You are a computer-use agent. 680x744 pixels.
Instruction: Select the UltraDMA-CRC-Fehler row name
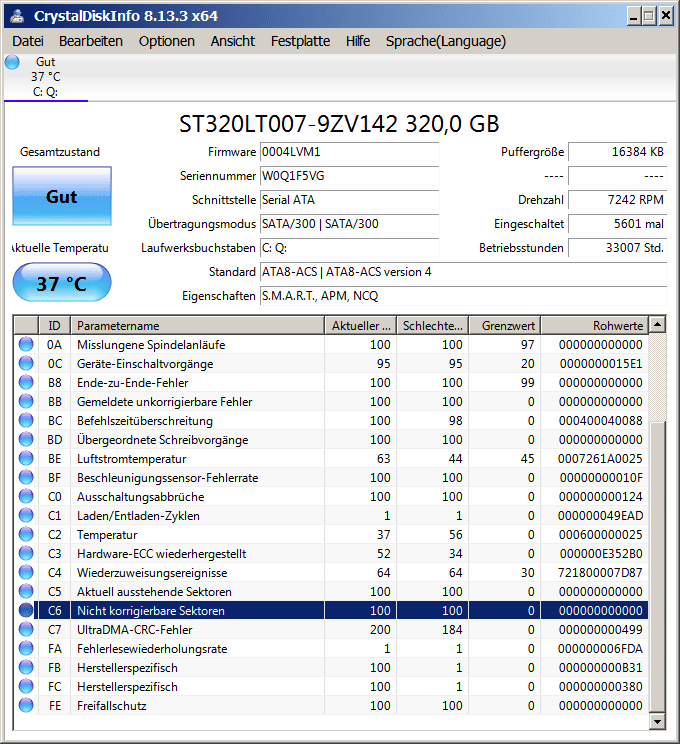(x=134, y=630)
